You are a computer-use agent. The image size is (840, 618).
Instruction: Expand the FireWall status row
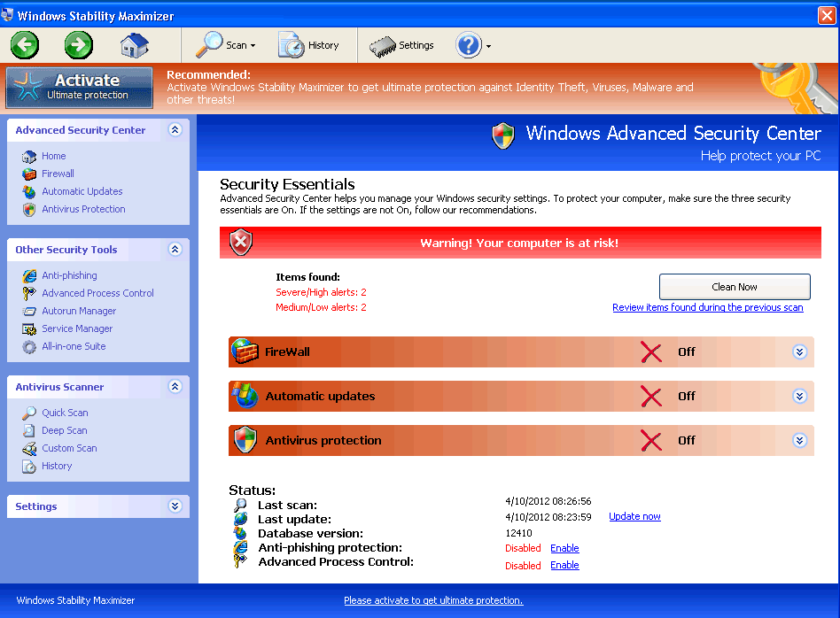click(x=799, y=351)
